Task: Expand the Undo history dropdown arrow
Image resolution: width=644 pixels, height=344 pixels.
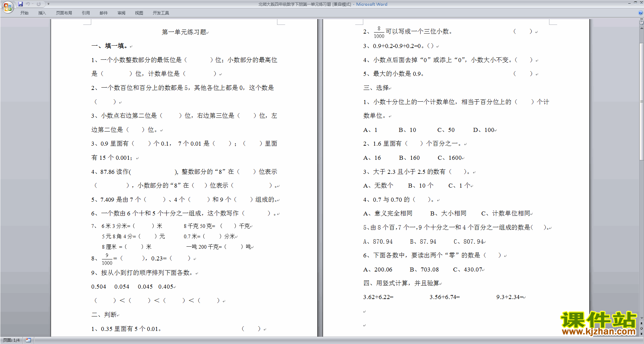Action: click(x=33, y=4)
